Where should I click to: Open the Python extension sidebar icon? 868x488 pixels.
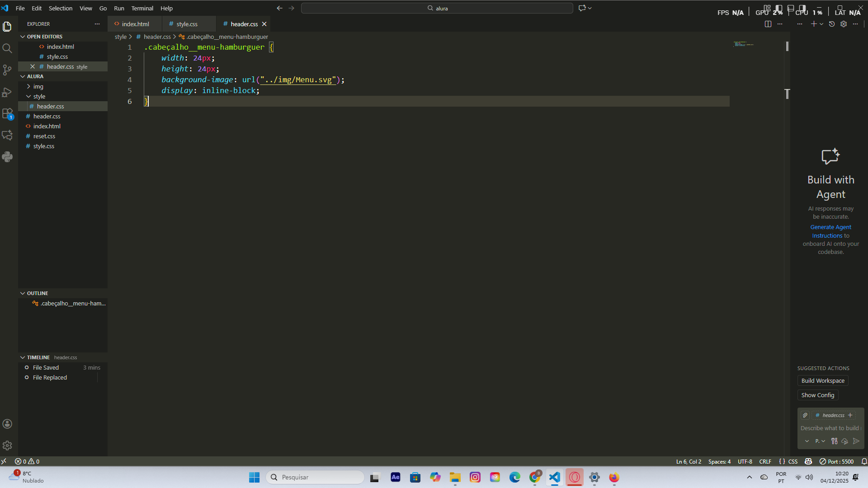click(7, 157)
